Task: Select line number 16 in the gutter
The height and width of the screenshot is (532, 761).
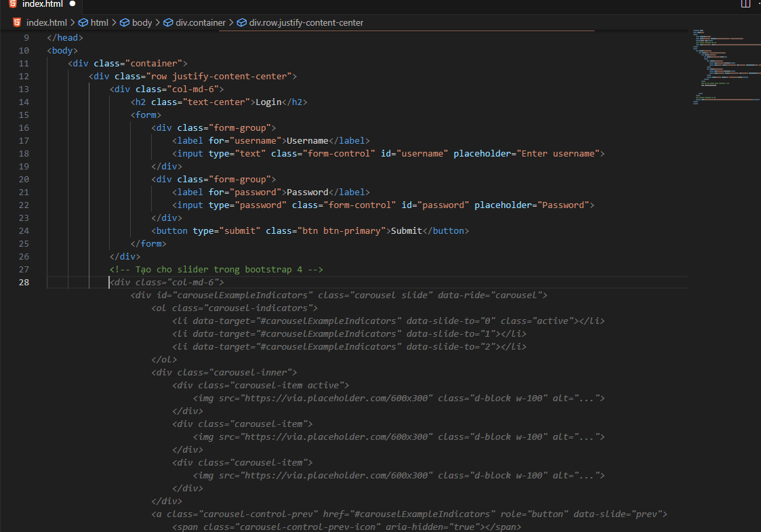Action: pos(24,128)
